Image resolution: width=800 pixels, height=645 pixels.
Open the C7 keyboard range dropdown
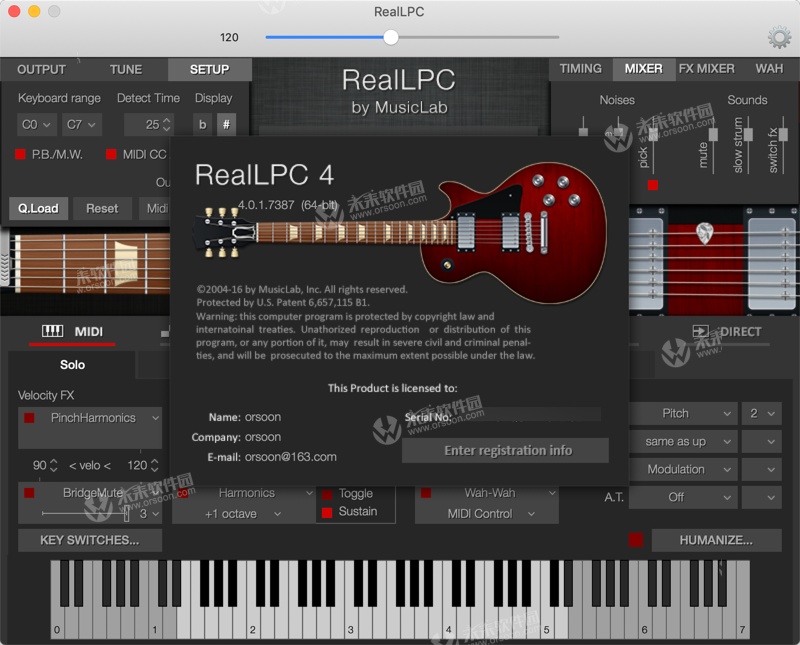click(81, 125)
